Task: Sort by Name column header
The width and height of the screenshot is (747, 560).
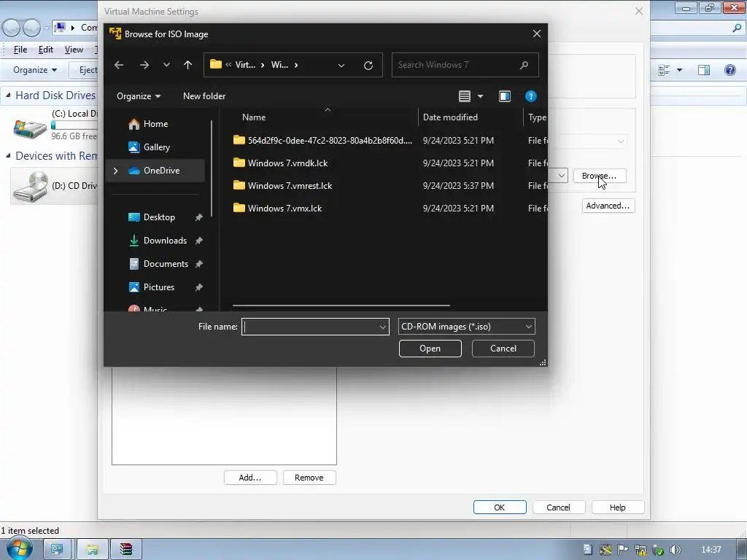Action: [254, 117]
